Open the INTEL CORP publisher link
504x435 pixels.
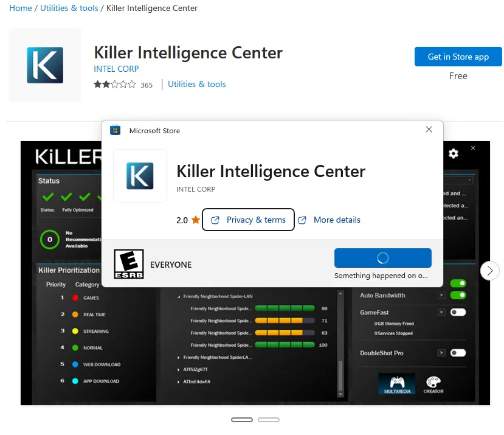(116, 69)
